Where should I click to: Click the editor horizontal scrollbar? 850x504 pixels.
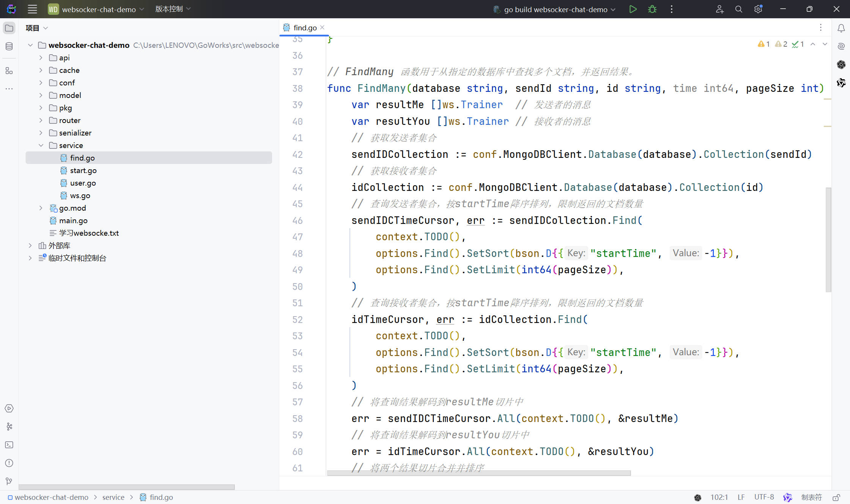[479, 473]
